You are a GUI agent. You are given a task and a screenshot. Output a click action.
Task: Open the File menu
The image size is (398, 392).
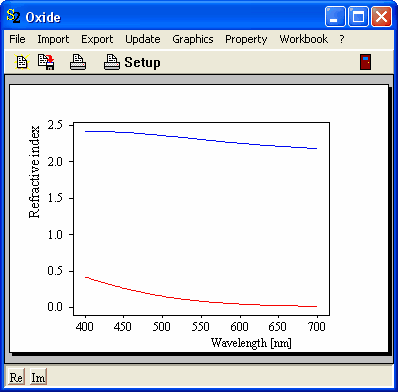pos(17,39)
